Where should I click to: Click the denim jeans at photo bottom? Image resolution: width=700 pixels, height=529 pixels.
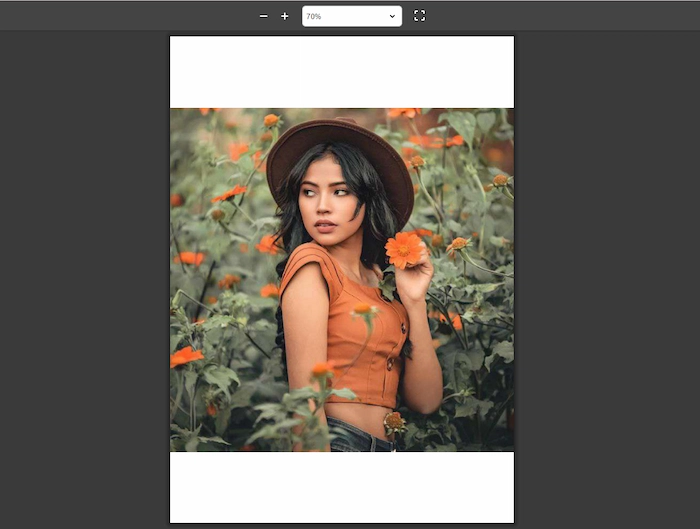coord(357,438)
